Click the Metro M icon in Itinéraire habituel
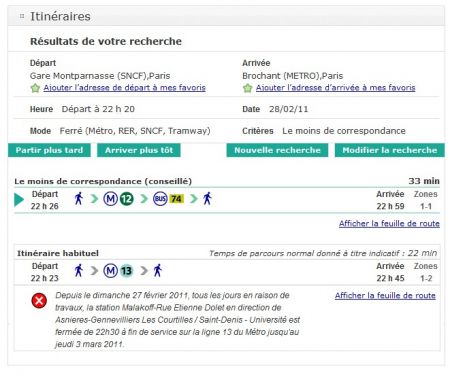 pyautogui.click(x=110, y=271)
